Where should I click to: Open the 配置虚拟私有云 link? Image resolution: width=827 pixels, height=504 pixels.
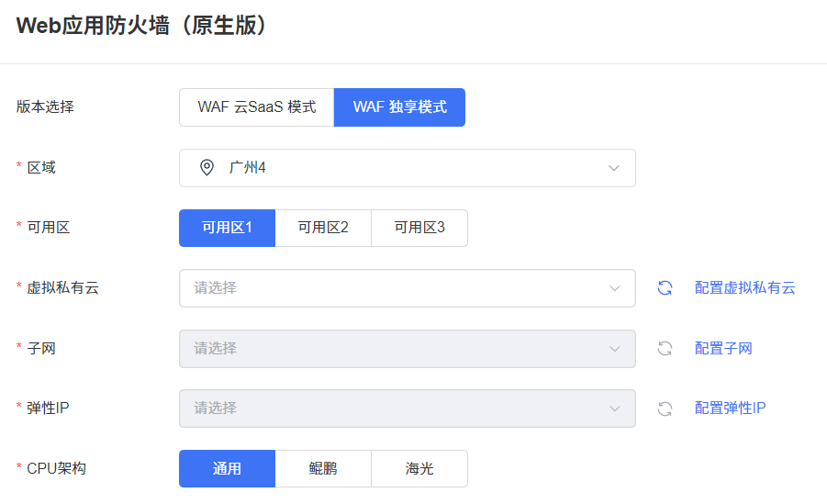744,287
